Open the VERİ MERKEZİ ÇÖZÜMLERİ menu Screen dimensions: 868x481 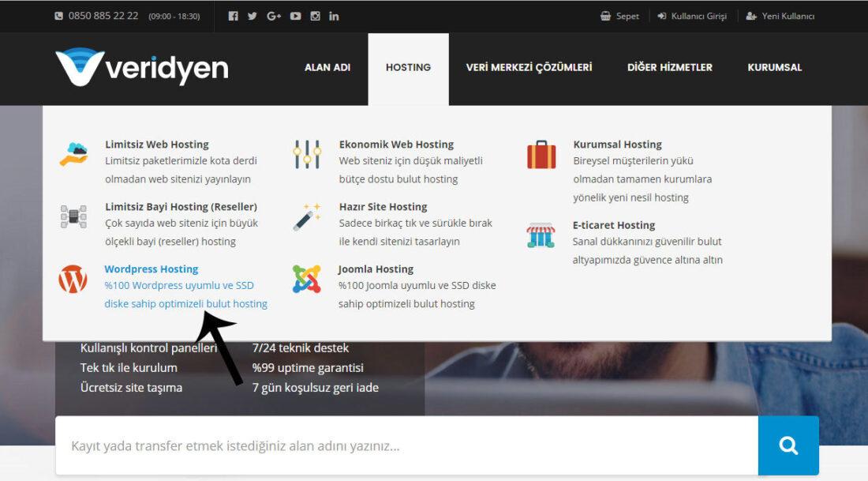point(529,67)
